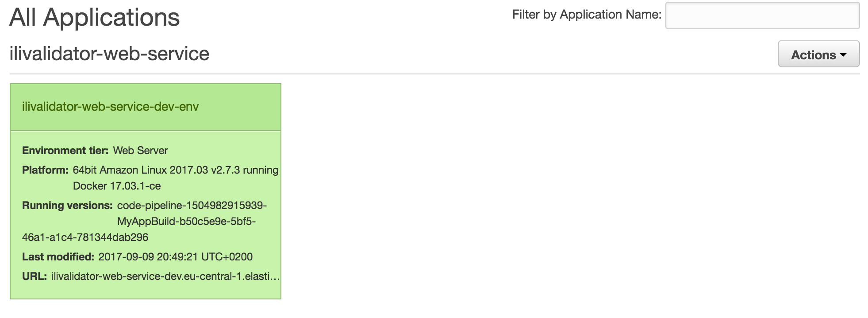The width and height of the screenshot is (868, 318).
Task: Click the caret arrow on Actions button
Action: [x=843, y=55]
